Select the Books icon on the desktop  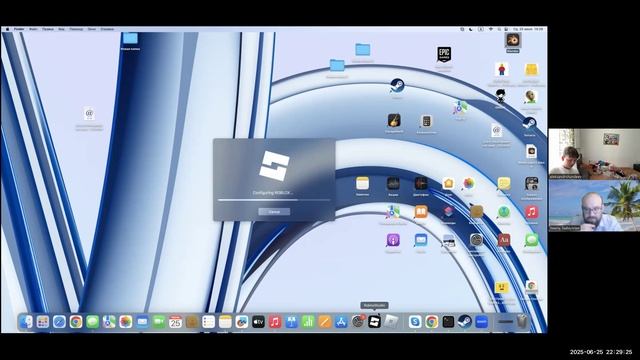tap(421, 212)
